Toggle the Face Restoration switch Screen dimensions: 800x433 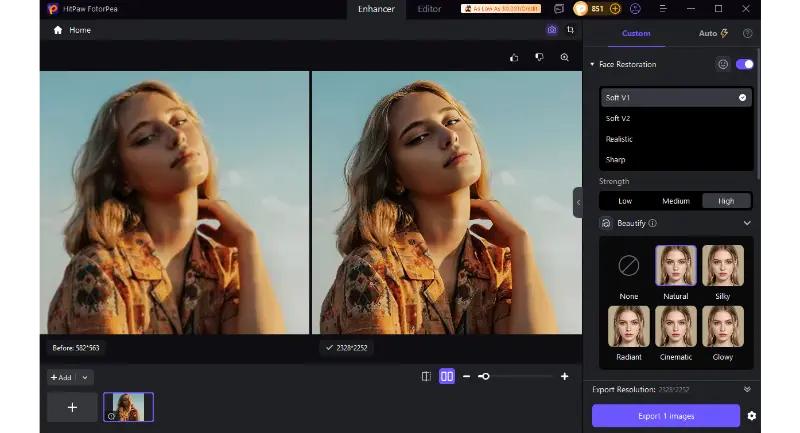[744, 64]
